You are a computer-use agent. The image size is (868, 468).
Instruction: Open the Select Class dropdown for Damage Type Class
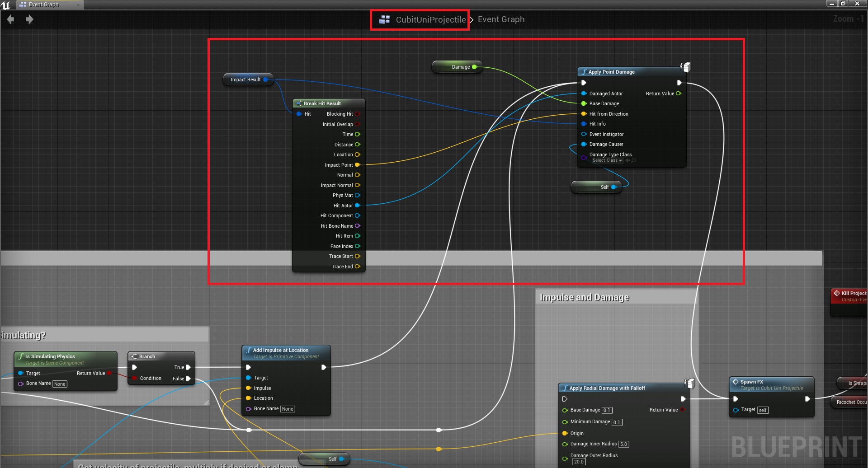[x=608, y=160]
